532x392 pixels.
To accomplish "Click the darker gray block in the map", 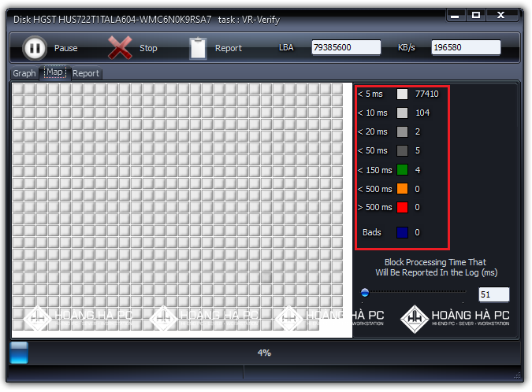I will point(266,278).
